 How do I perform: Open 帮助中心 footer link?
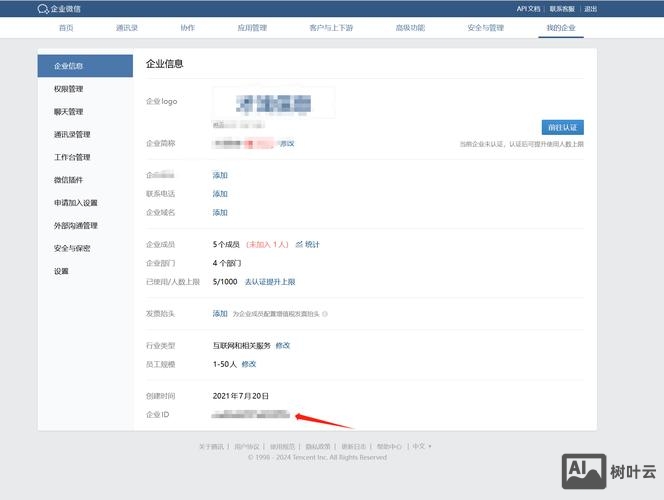point(389,446)
